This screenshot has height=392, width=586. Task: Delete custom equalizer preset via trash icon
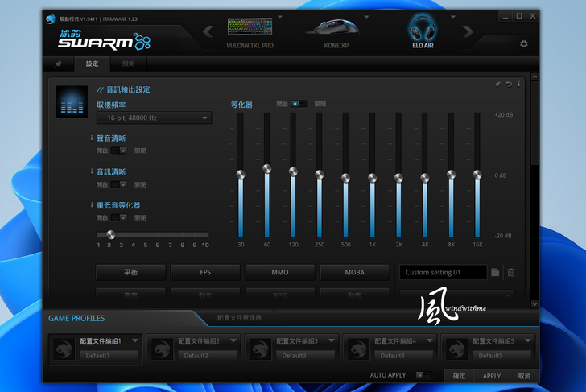pyautogui.click(x=511, y=273)
